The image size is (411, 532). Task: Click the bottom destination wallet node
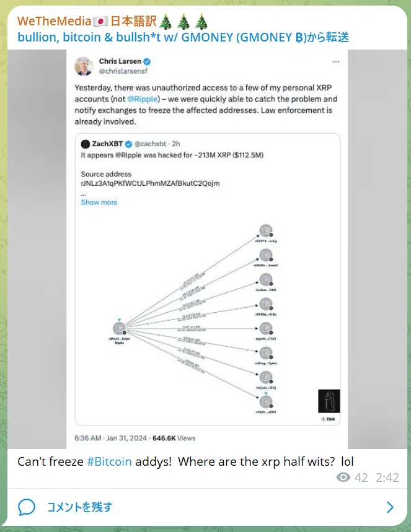click(266, 402)
